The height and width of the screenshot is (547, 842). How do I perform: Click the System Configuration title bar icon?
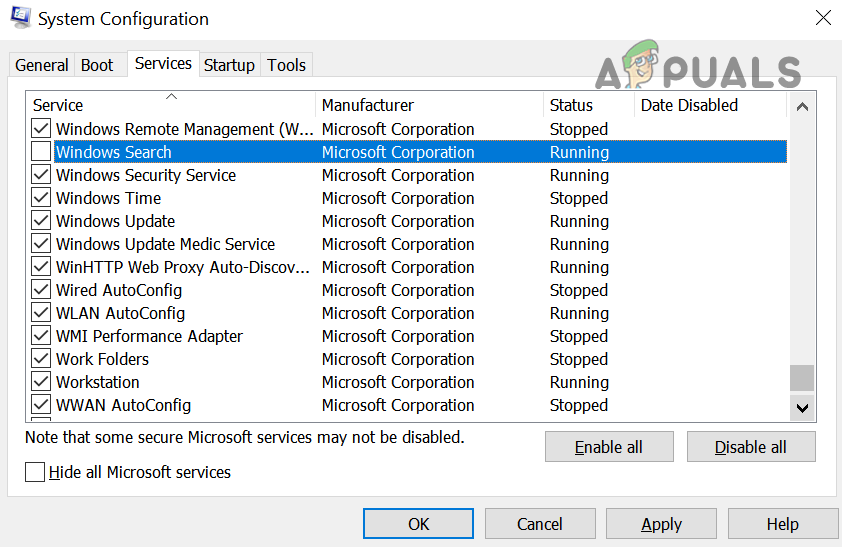point(20,18)
